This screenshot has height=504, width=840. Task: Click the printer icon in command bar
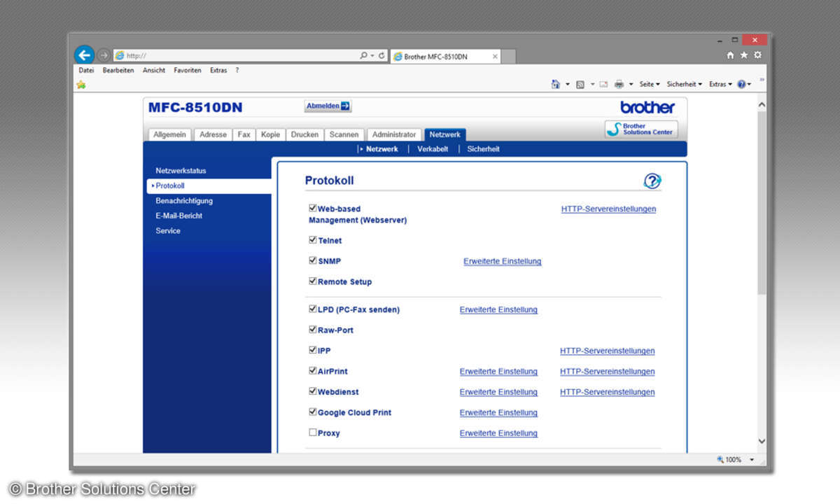619,84
